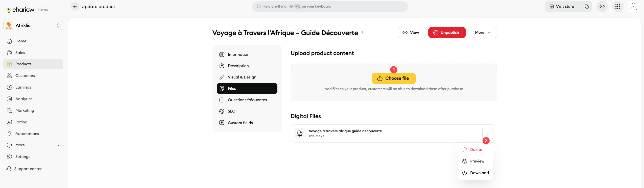This screenshot has height=188, width=644.
Task: Switch to the SEO tab
Action: (247, 111)
